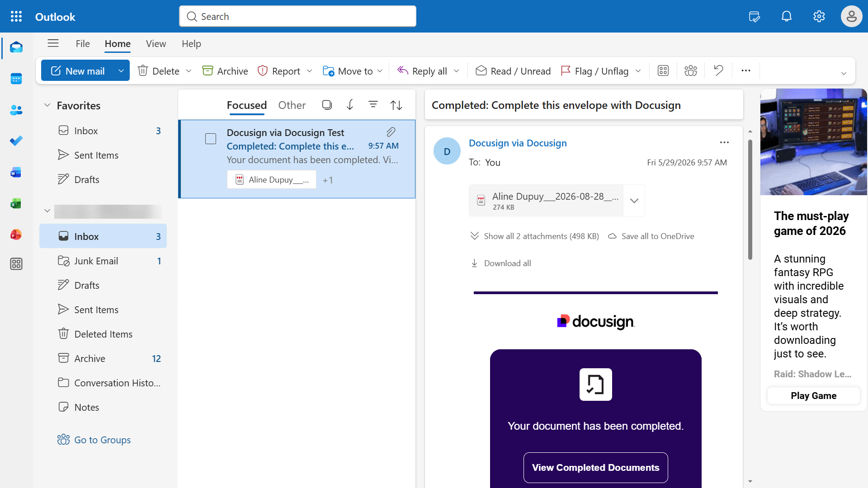Open the game ad thumbnail
This screenshot has width=868, height=488.
814,142
